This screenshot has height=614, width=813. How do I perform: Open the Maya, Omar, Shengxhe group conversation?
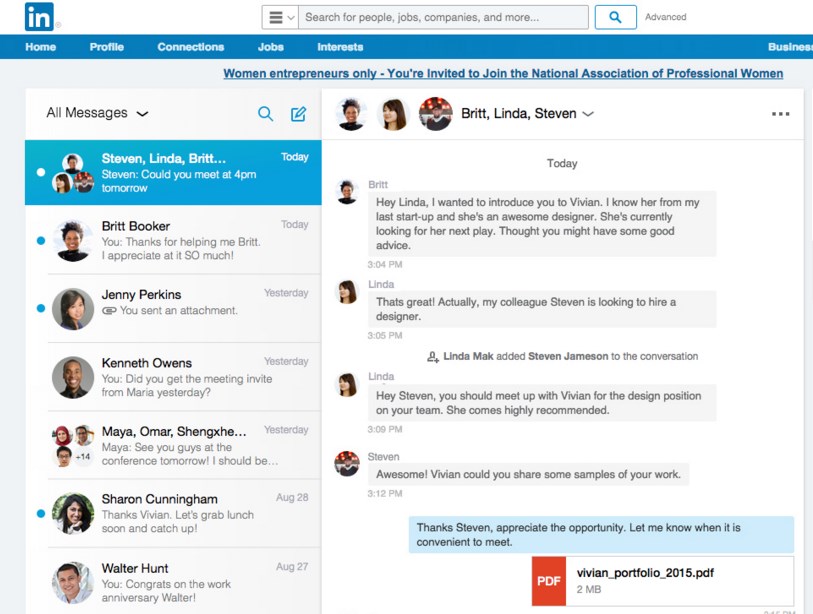[x=173, y=445]
